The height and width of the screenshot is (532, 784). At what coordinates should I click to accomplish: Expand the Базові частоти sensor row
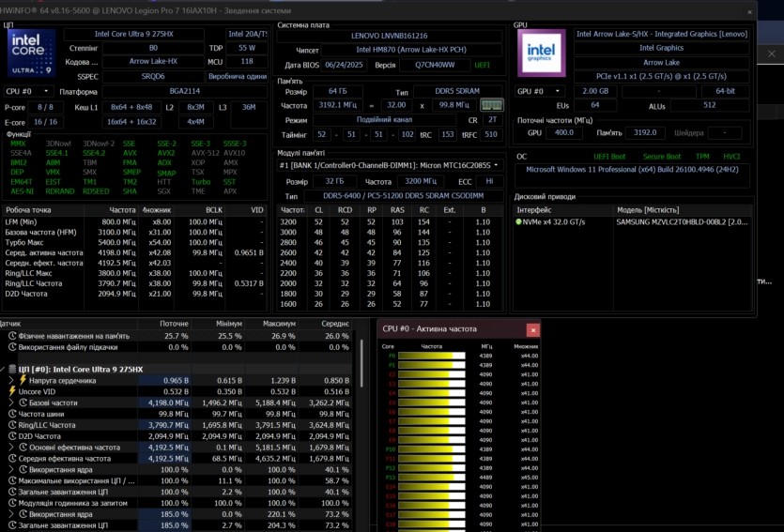point(11,403)
